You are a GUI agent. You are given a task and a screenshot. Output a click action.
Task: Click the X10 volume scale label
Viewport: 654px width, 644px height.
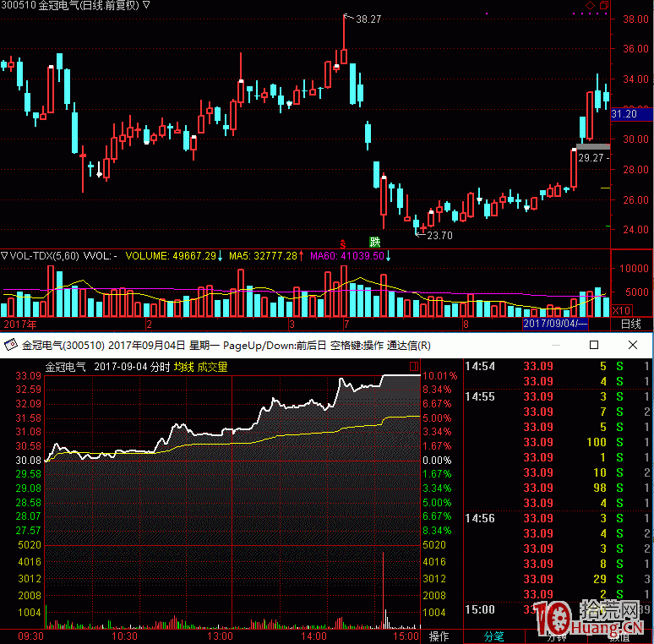(x=621, y=310)
